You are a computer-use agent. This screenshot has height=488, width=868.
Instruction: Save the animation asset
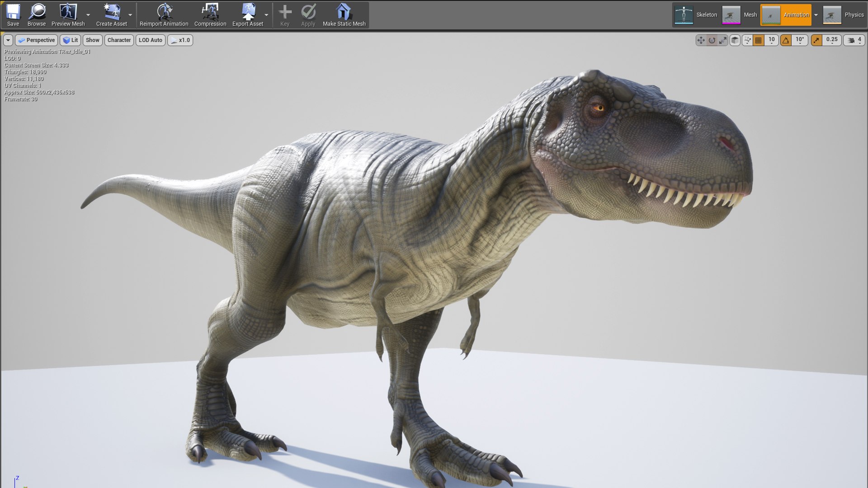click(x=13, y=15)
